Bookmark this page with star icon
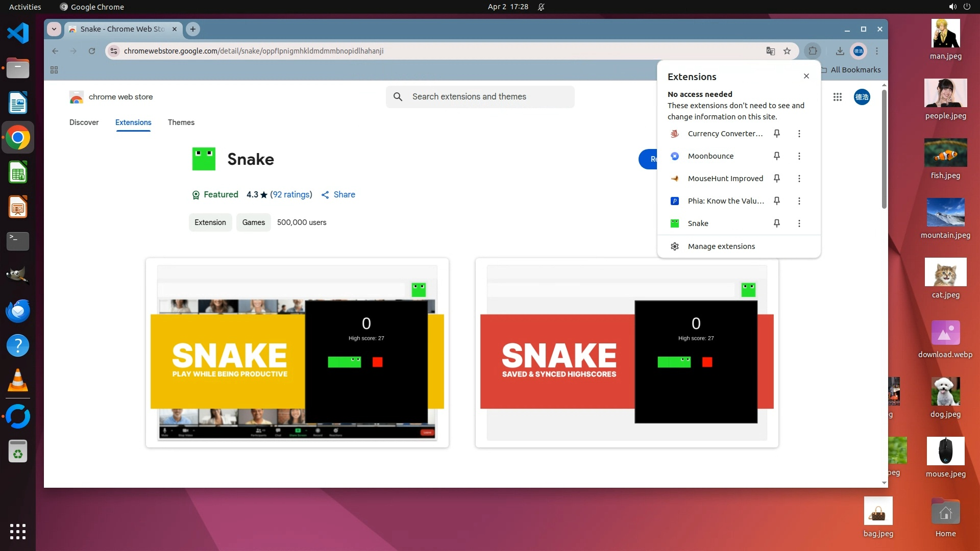980x551 pixels. click(x=787, y=51)
